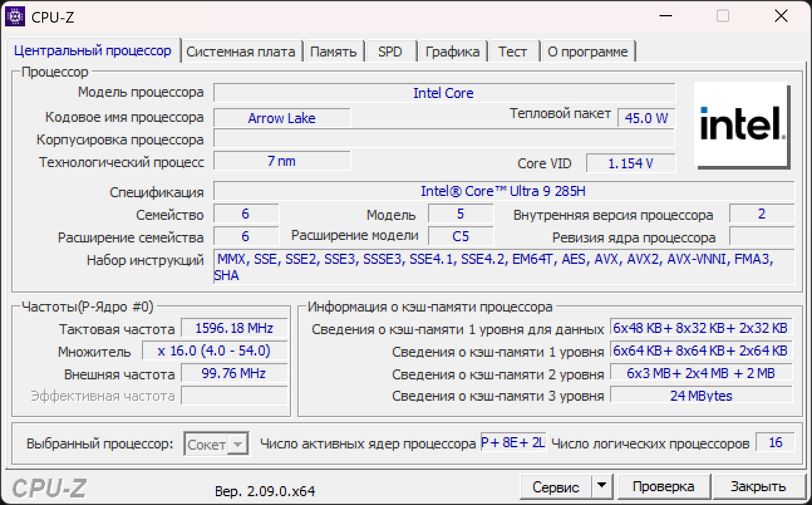Open the Сокет processor selection dropdown

(x=216, y=445)
